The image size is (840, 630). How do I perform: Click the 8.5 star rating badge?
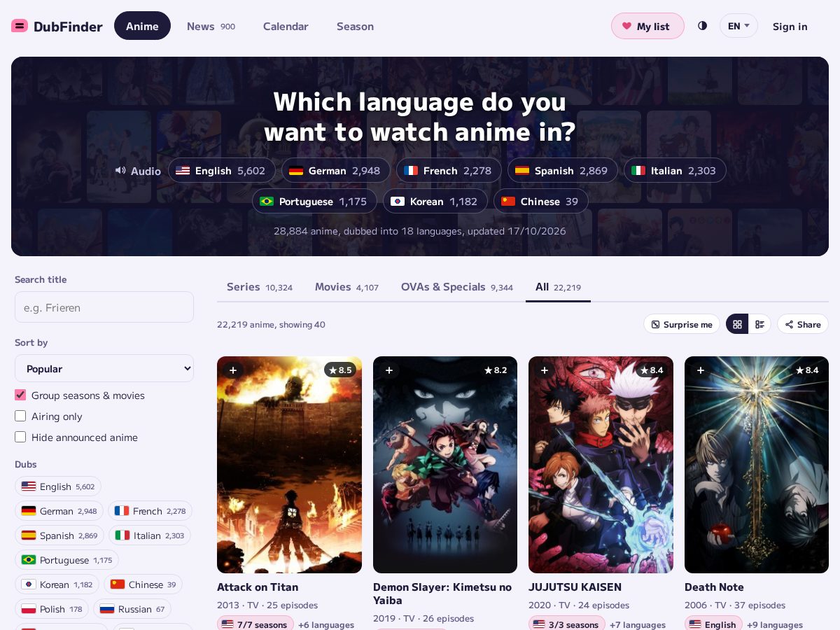[340, 370]
